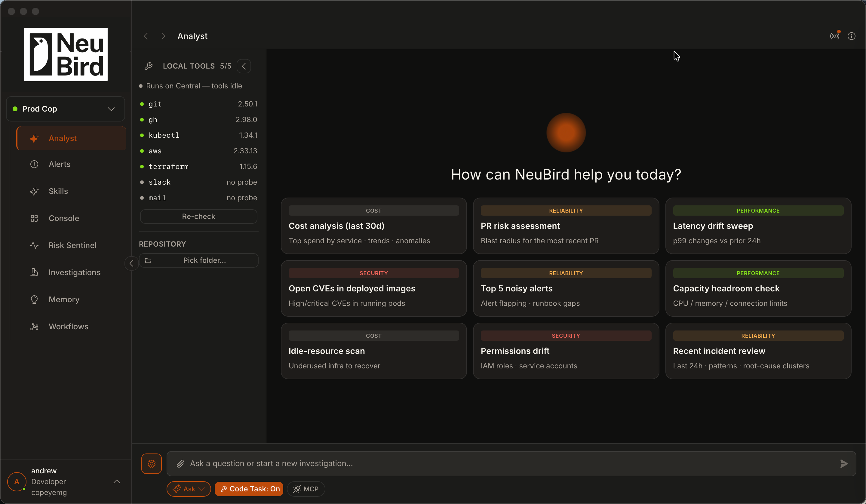Open the Prod Cop environment dropdown

65,109
